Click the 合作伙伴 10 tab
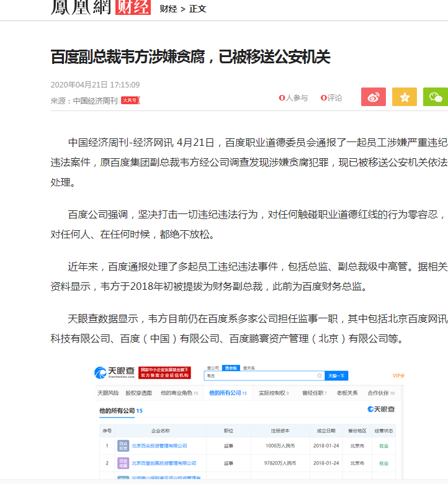The height and width of the screenshot is (484, 448). pyautogui.click(x=381, y=393)
